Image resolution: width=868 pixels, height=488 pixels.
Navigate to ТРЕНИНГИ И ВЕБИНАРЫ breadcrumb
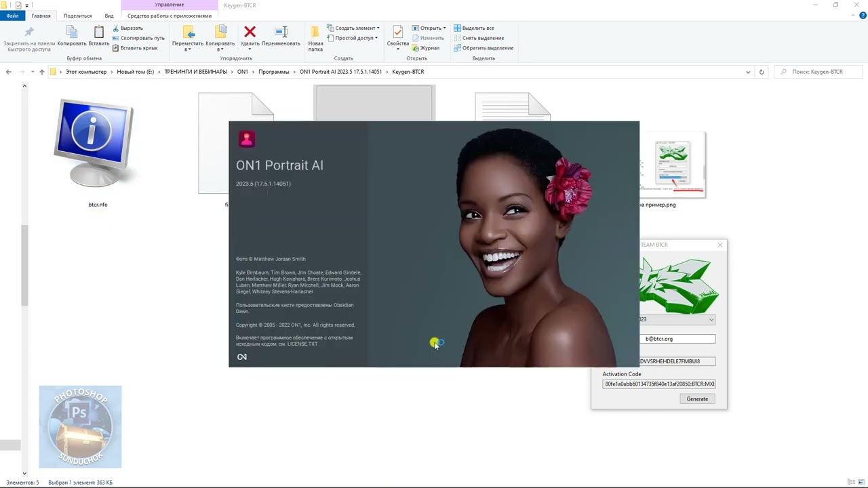tap(195, 72)
